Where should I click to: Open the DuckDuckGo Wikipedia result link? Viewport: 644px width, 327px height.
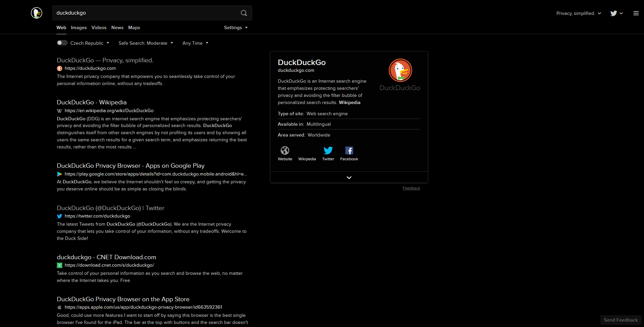click(91, 102)
